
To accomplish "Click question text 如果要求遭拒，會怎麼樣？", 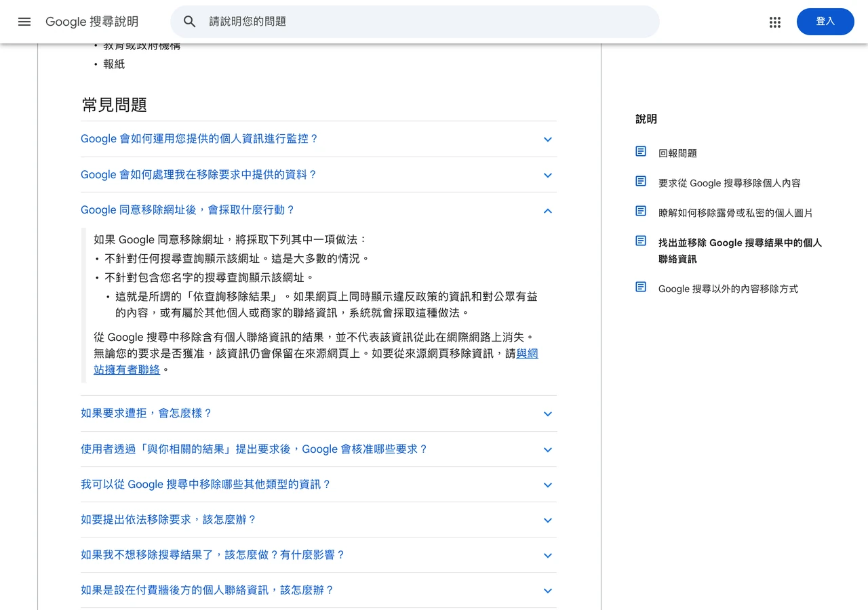I will pos(146,413).
